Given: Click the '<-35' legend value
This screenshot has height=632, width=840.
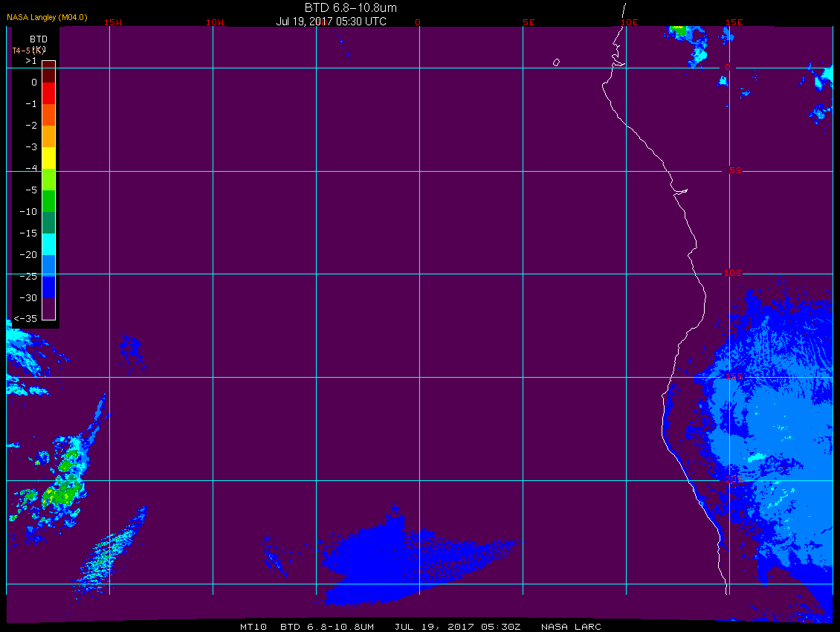Looking at the screenshot, I should 26,319.
